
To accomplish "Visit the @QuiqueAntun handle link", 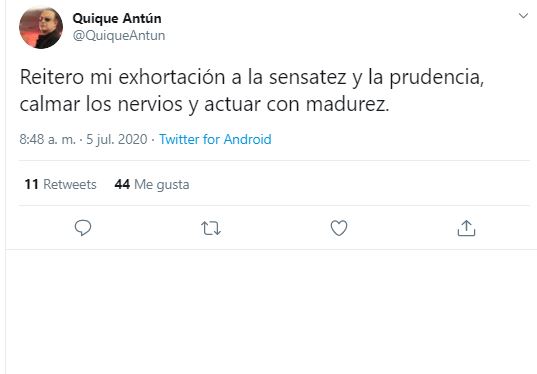I will point(118,36).
